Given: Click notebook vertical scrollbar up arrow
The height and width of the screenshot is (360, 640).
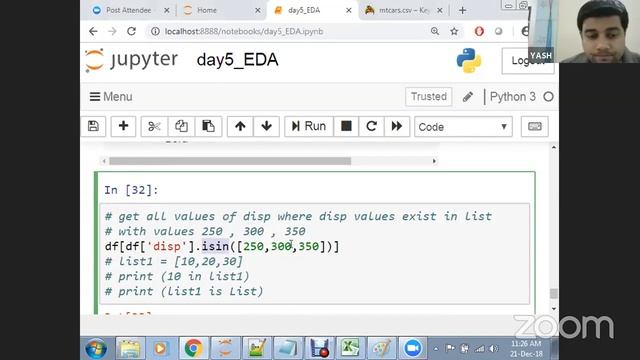Looking at the screenshot, I should [x=554, y=147].
